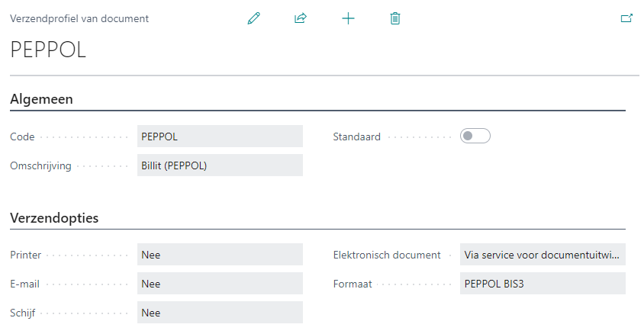644x334 pixels.
Task: Open the E-mail option field
Action: (221, 284)
